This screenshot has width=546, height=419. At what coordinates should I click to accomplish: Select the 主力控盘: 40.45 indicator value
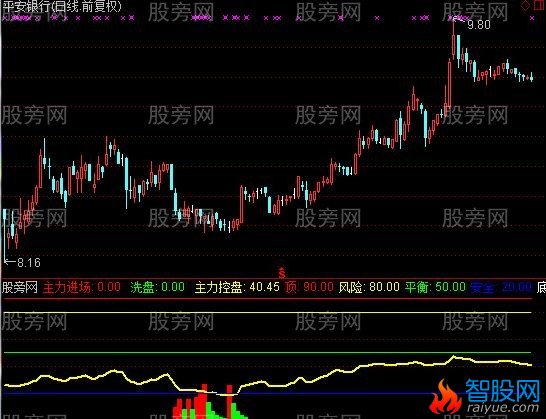(x=237, y=287)
